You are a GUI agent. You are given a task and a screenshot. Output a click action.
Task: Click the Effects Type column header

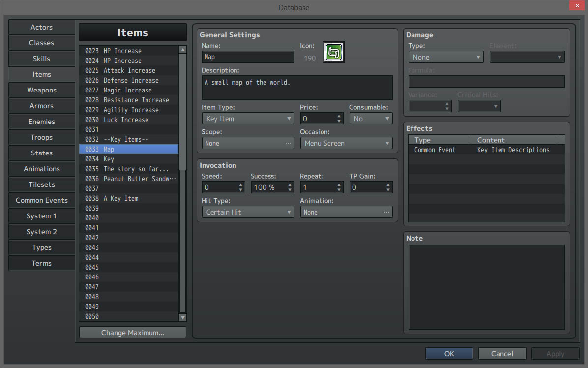[x=440, y=140]
